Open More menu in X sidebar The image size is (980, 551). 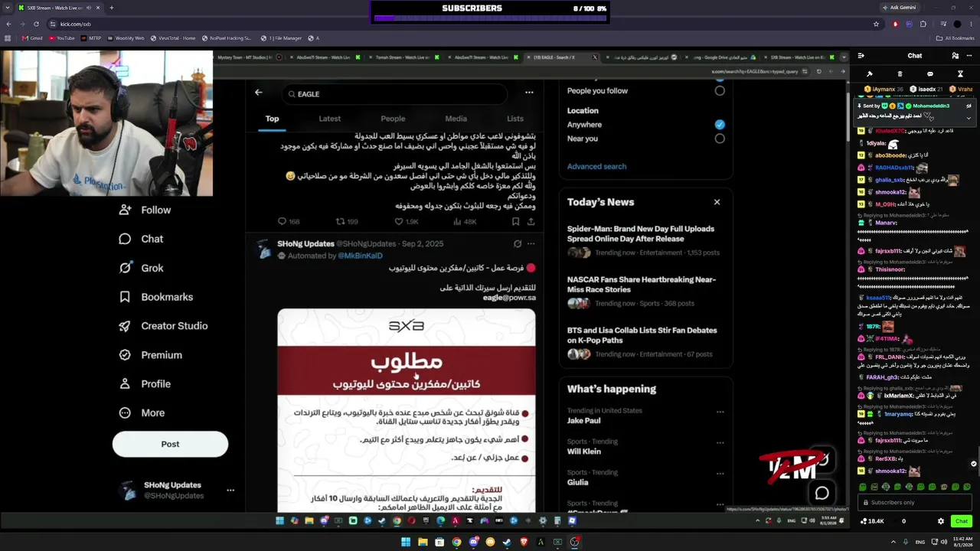click(142, 413)
